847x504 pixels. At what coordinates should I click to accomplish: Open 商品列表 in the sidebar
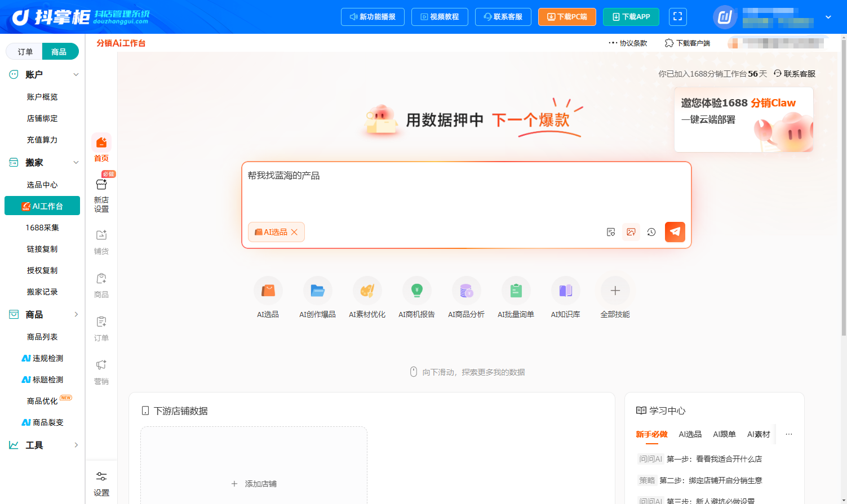pos(42,337)
